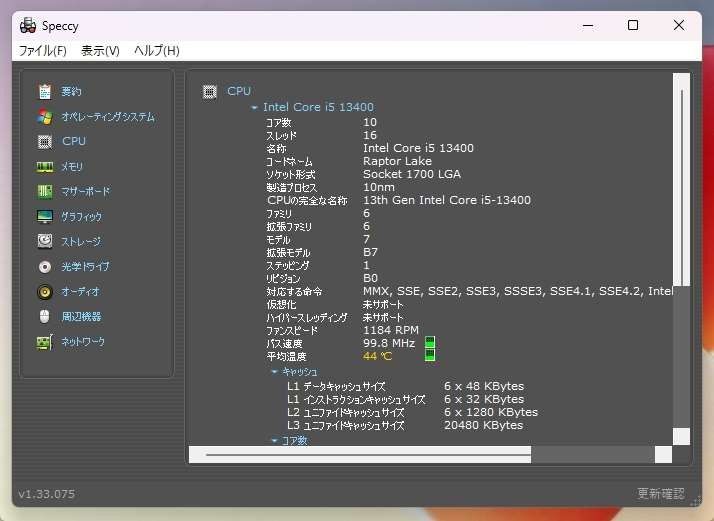Image resolution: width=714 pixels, height=521 pixels.
Task: Go to オペレーティングシステム section label
Action: tap(108, 117)
